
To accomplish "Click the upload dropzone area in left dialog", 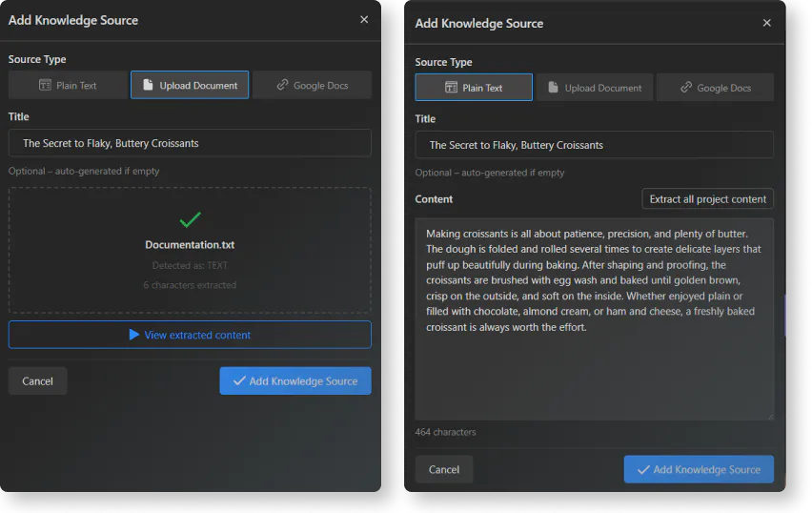I will point(190,250).
